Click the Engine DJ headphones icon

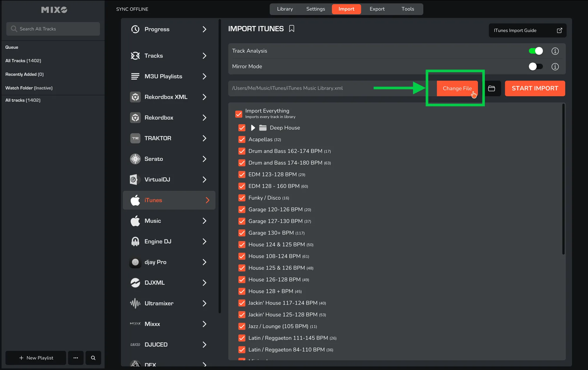coord(135,241)
